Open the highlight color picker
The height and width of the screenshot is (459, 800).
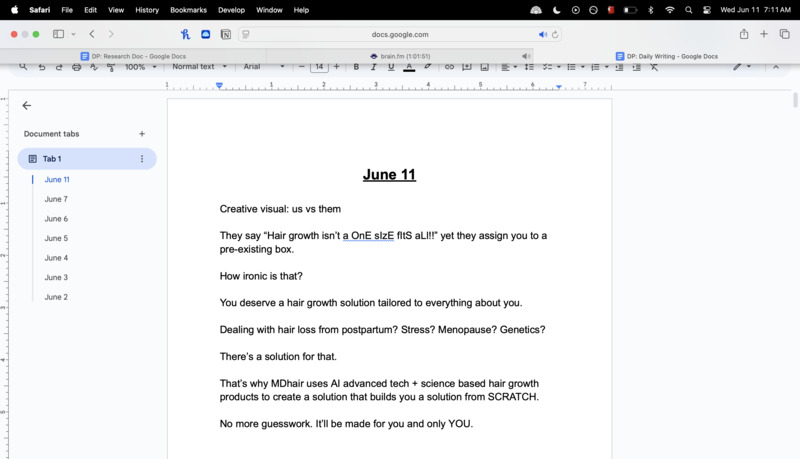[428, 67]
